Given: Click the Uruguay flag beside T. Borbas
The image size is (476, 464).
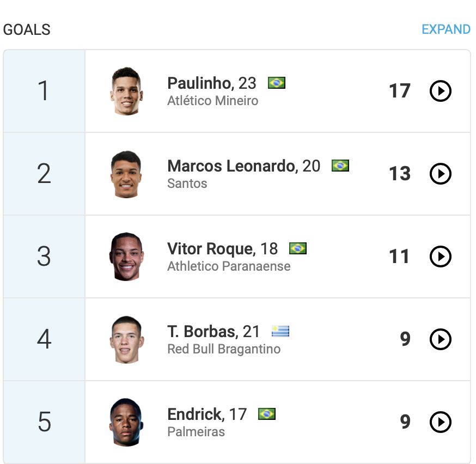Looking at the screenshot, I should coord(280,331).
